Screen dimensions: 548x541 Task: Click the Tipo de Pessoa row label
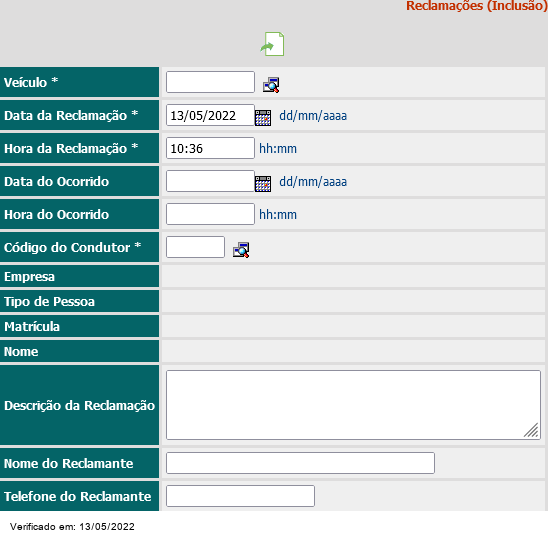(x=49, y=302)
